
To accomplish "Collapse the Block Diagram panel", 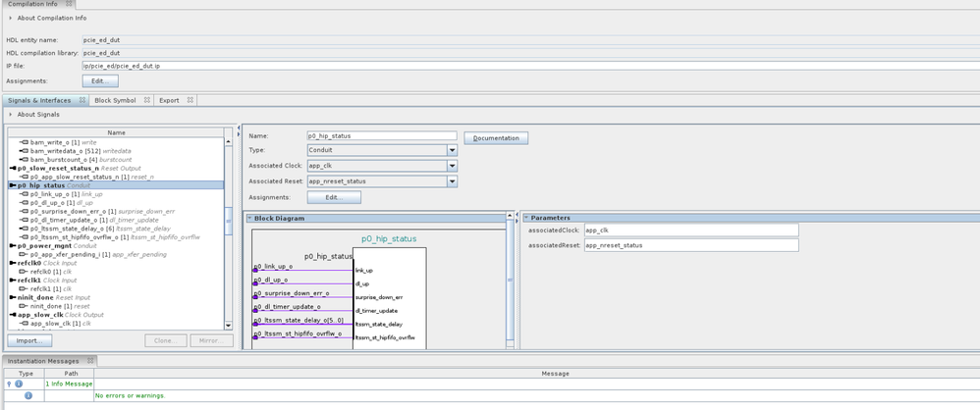I will coord(249,218).
